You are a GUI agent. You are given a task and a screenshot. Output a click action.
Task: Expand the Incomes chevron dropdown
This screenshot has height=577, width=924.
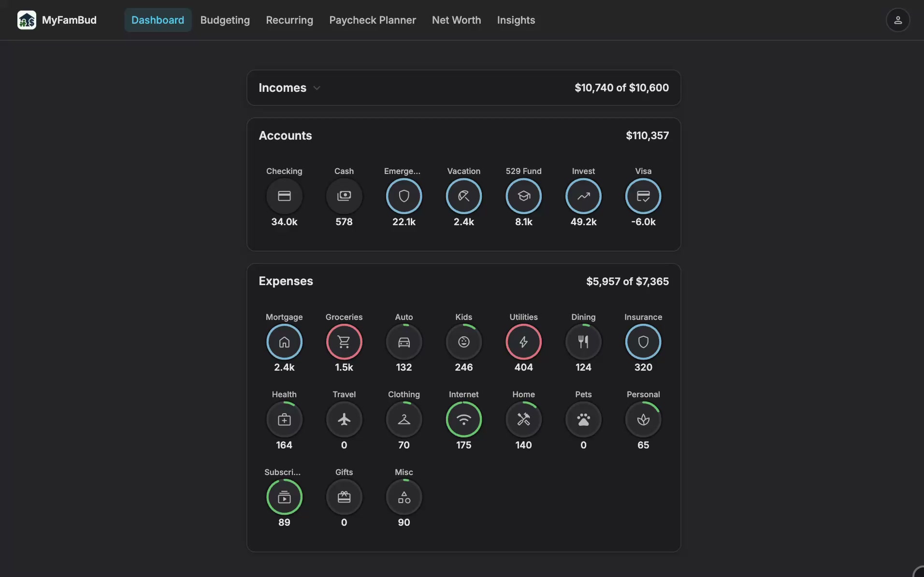(x=317, y=88)
